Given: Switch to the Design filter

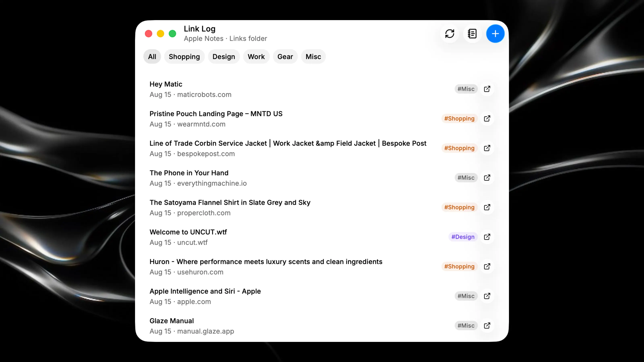Looking at the screenshot, I should point(224,57).
